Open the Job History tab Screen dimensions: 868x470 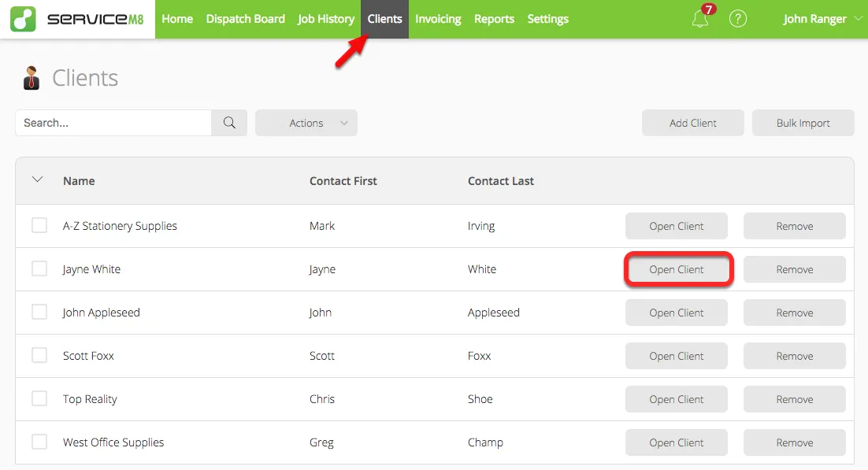pyautogui.click(x=326, y=19)
